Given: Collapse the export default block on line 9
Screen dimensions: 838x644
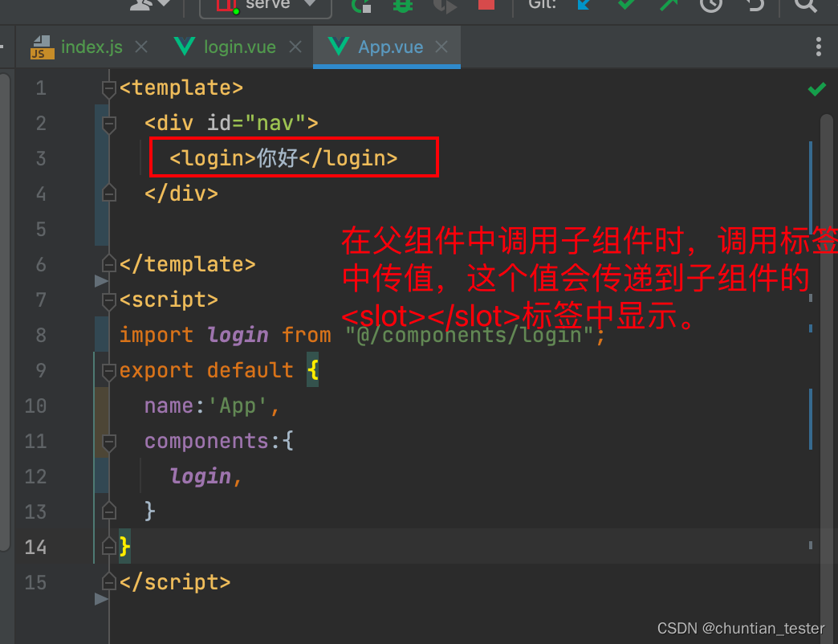Looking at the screenshot, I should [109, 371].
